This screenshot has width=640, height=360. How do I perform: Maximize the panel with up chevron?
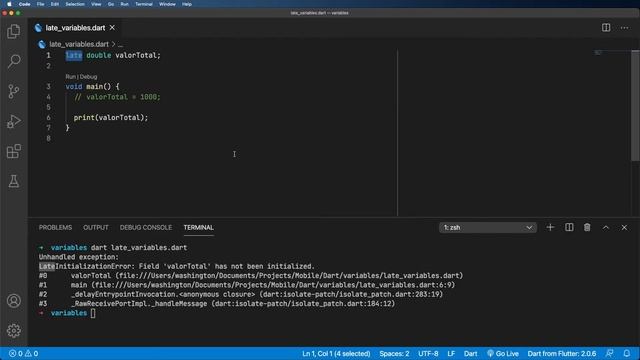[606, 227]
